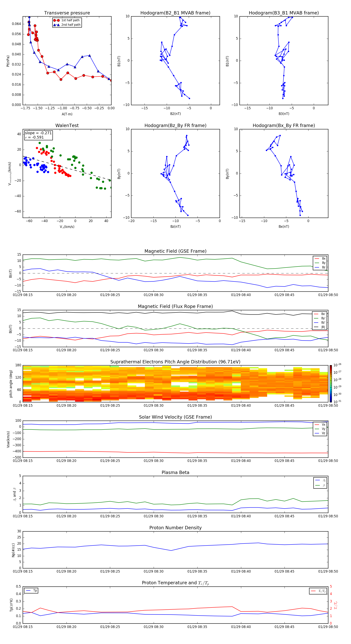The height and width of the screenshot is (644, 351).
Task: Select the red Te/Tp legend entry
Action: click(318, 591)
